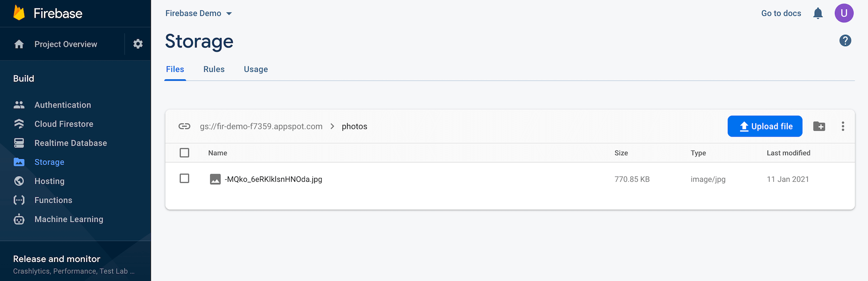This screenshot has height=281, width=868.
Task: Check the box for the jpg file
Action: click(184, 179)
